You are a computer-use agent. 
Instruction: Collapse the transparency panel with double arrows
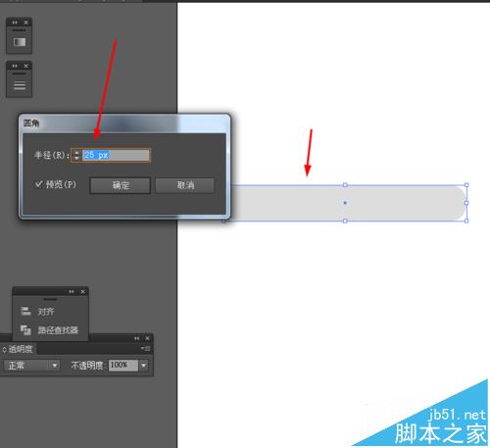click(136, 338)
